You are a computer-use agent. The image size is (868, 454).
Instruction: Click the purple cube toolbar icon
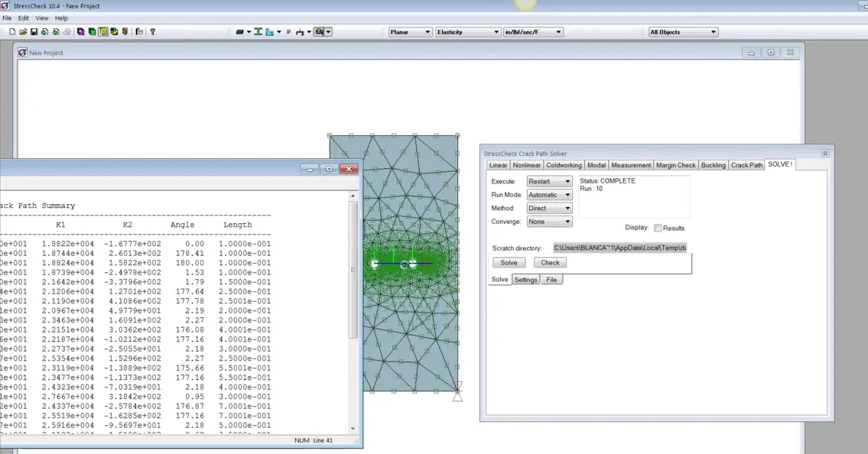pyautogui.click(x=80, y=32)
